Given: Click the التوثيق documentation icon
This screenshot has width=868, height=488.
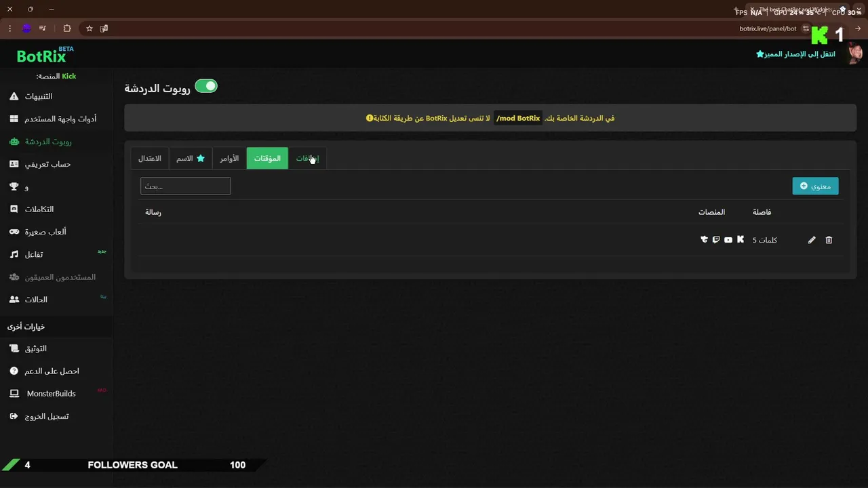Looking at the screenshot, I should click(14, 348).
